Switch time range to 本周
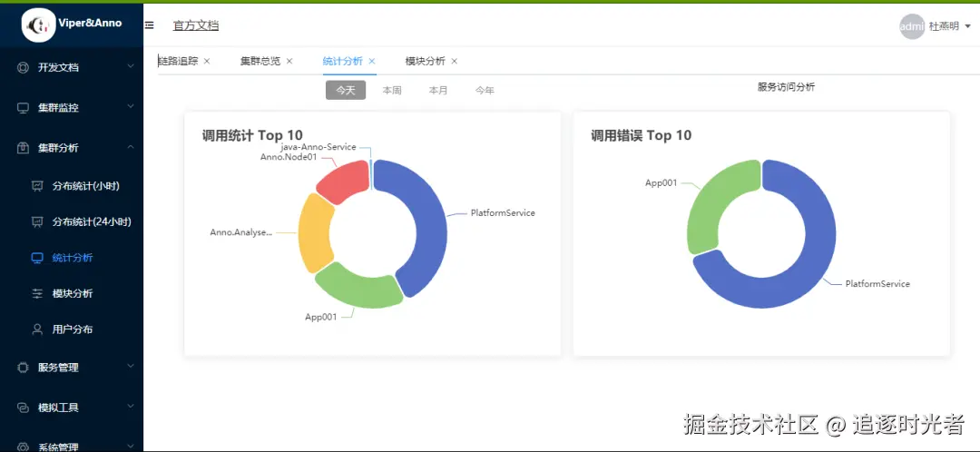This screenshot has height=452, width=980. (392, 90)
